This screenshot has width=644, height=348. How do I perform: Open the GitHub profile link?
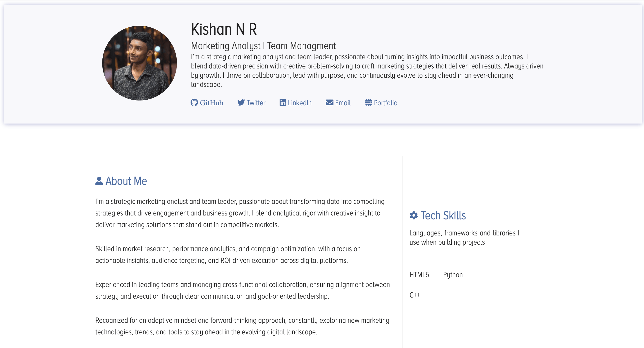(211, 103)
